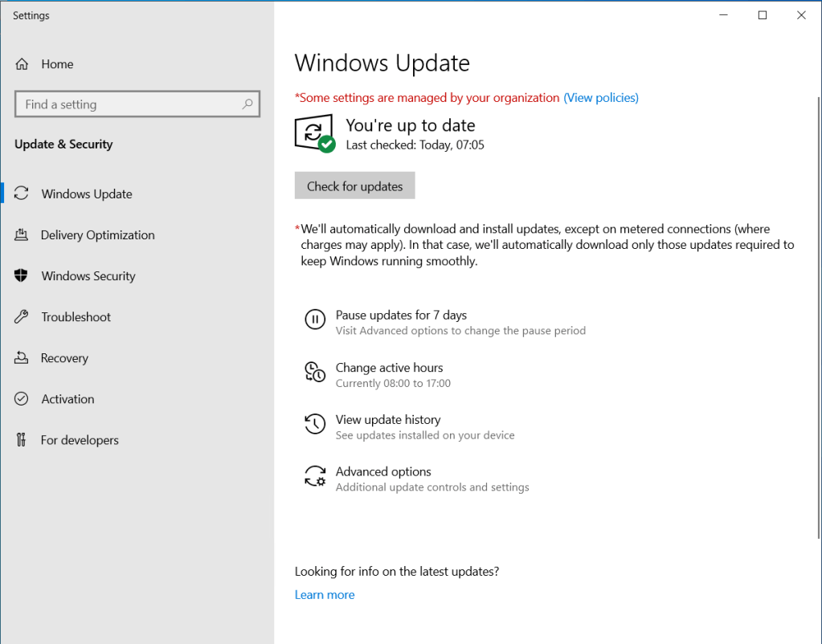Click the Troubleshoot wrench icon
The image size is (822, 644).
click(22, 317)
